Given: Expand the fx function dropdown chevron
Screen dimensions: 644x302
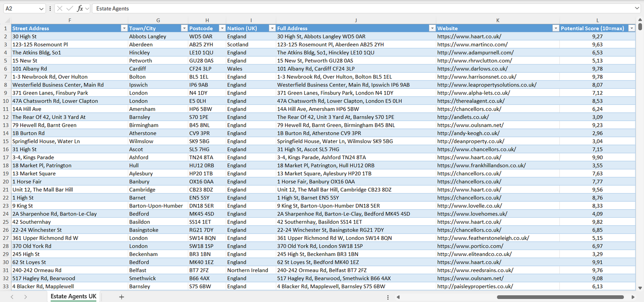Looking at the screenshot, I should [86, 8].
